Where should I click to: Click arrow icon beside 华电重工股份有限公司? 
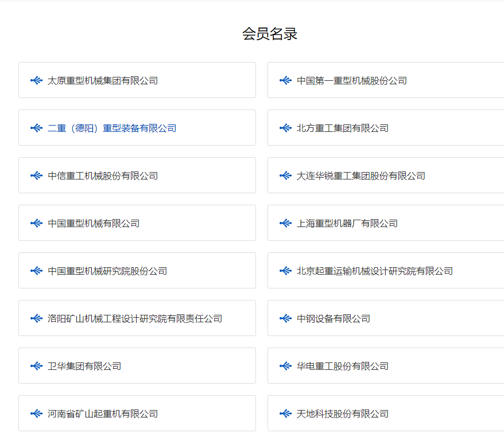285,366
